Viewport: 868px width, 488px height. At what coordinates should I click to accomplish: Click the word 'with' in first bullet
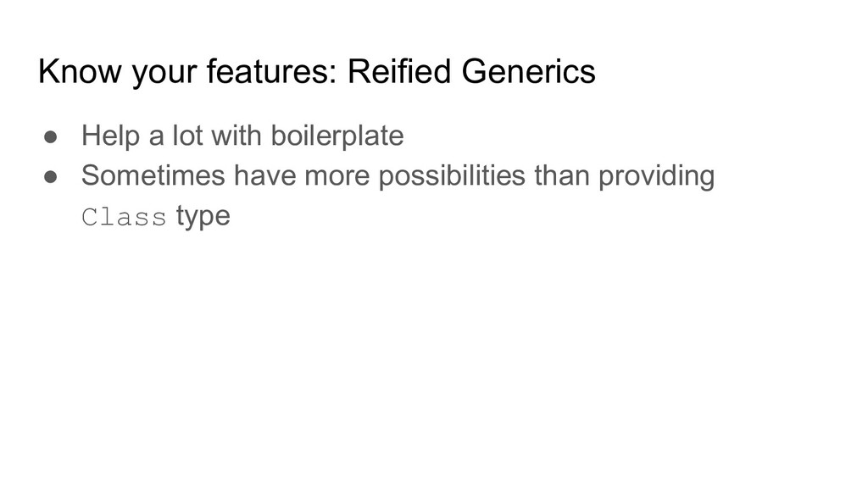click(236, 136)
